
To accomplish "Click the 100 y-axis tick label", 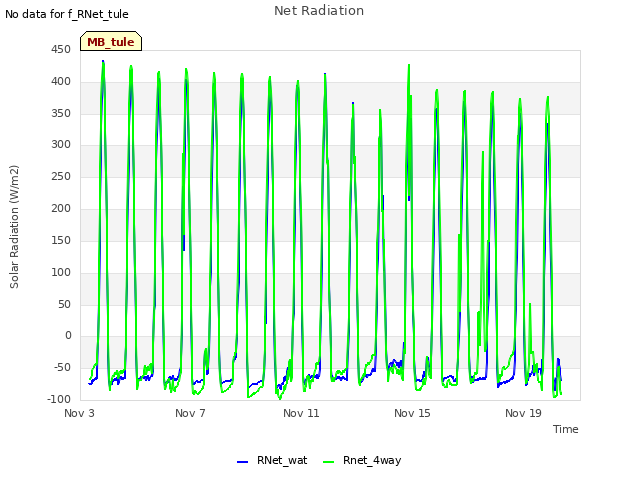I will point(61,272).
